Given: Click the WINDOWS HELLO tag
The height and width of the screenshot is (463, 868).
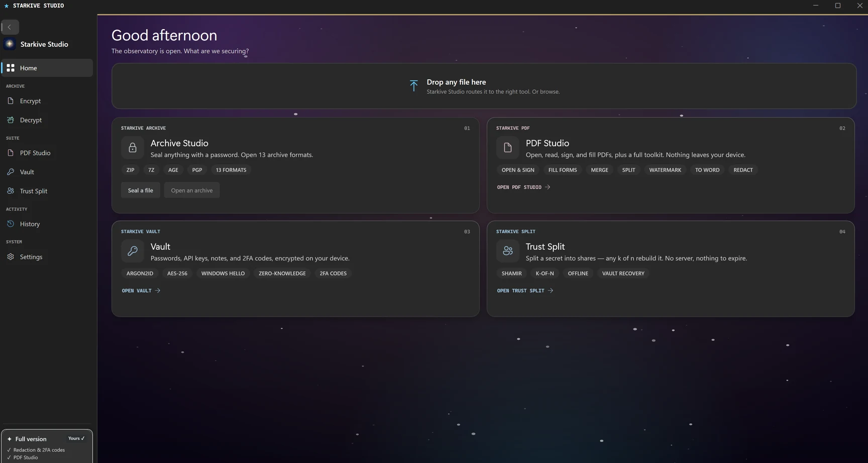Looking at the screenshot, I should pyautogui.click(x=223, y=273).
